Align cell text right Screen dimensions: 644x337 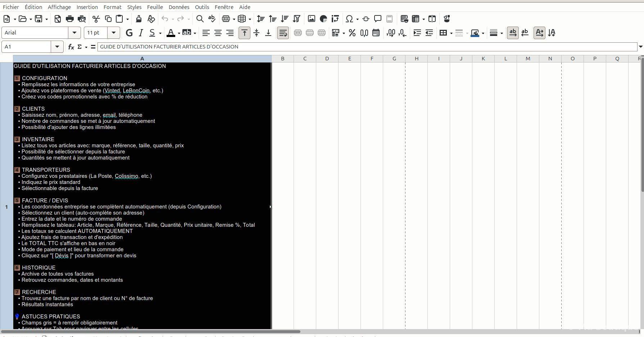pos(230,33)
